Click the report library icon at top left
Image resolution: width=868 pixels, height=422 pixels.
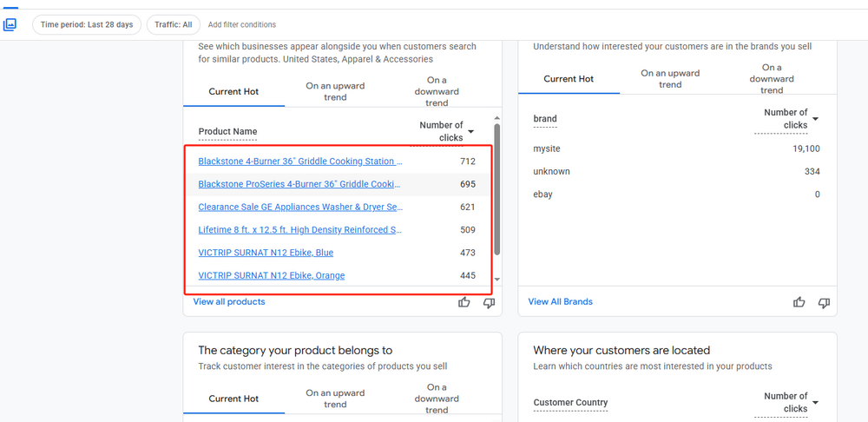10,24
